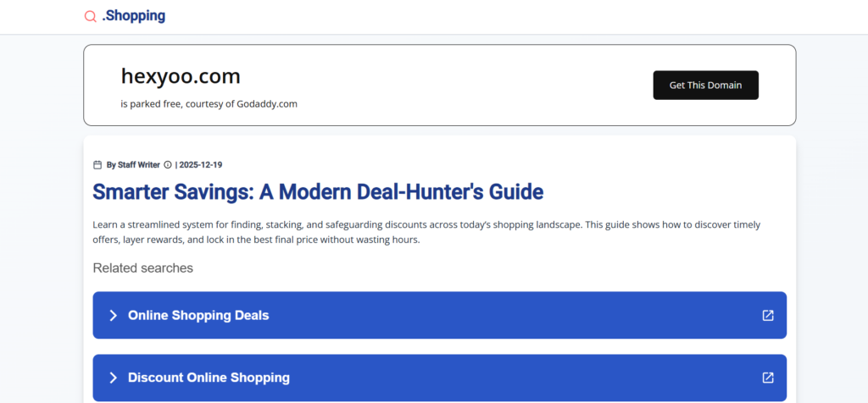
Task: Open external link icon for Discount Online Shopping
Action: click(x=768, y=378)
